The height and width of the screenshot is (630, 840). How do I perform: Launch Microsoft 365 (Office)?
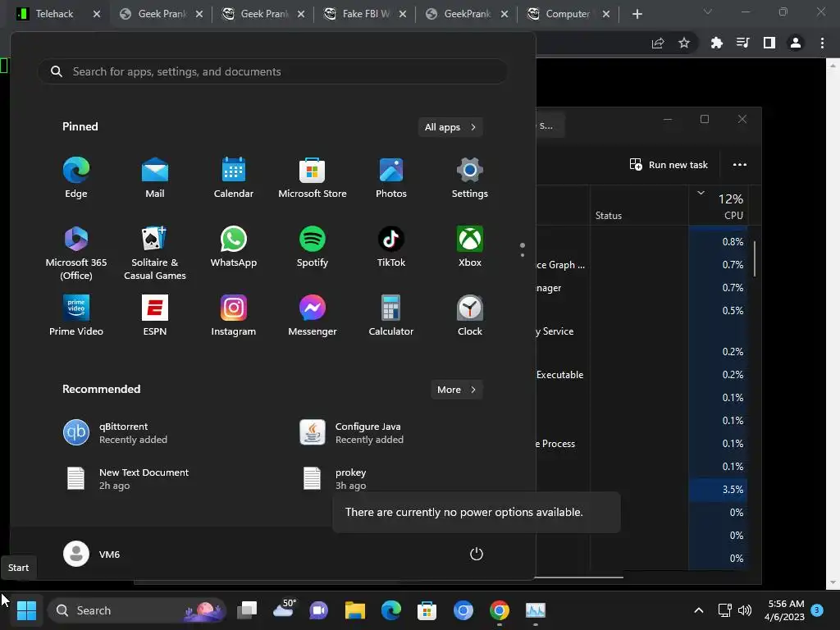76,253
